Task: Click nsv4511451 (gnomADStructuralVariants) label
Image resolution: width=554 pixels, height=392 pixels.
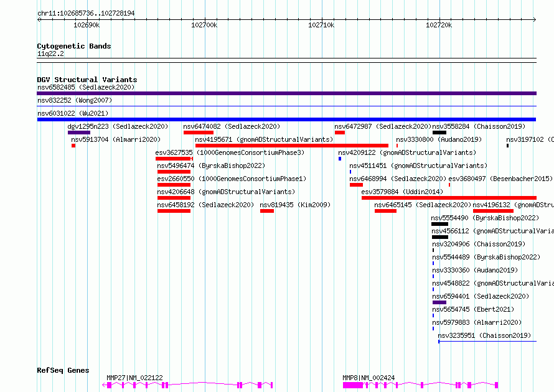Action: (418, 166)
